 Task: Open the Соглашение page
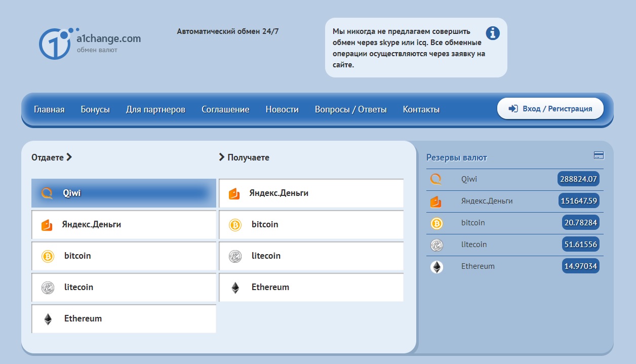coord(225,109)
